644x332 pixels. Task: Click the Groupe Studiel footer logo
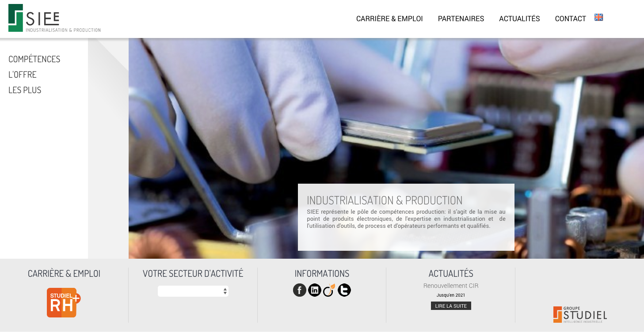click(580, 314)
